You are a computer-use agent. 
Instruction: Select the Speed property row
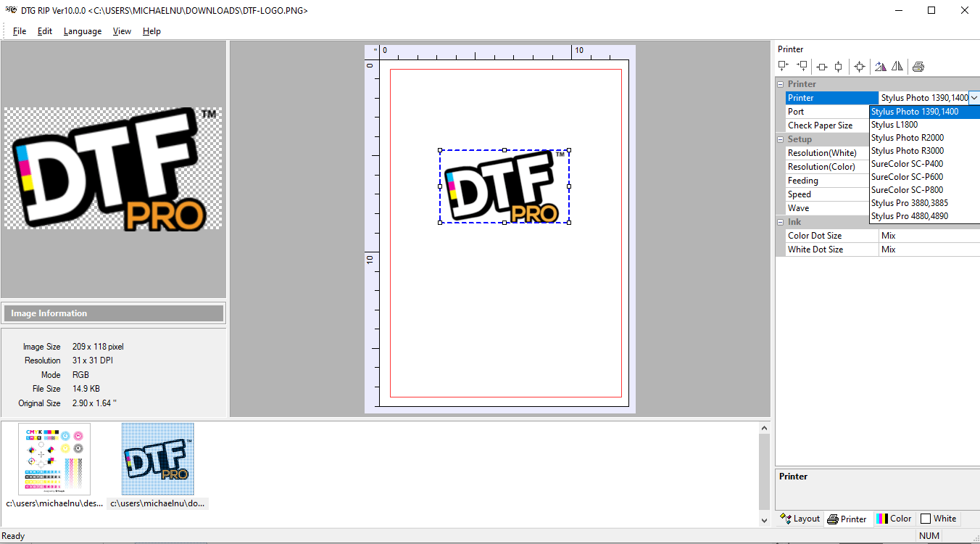pos(827,194)
